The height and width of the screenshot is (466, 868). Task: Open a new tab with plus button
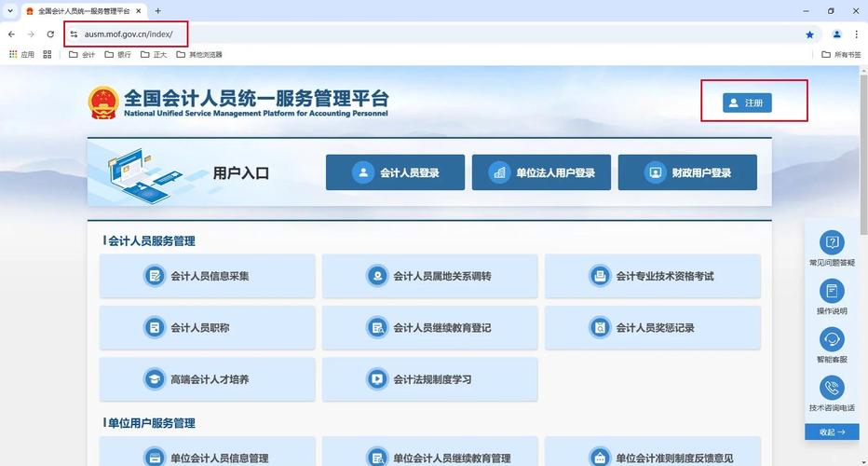coord(157,10)
